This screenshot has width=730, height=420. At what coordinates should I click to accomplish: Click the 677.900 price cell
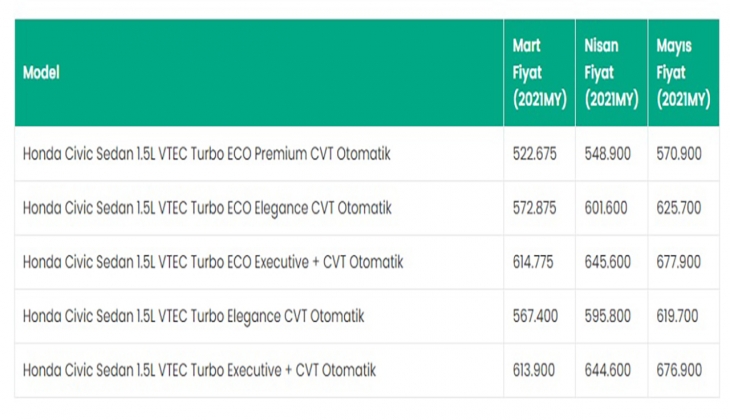[679, 262]
